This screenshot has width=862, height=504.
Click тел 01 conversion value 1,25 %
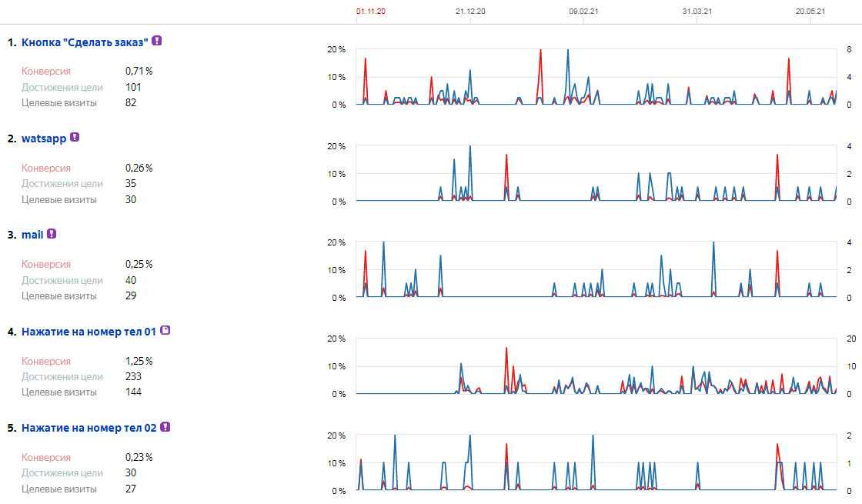coord(139,361)
